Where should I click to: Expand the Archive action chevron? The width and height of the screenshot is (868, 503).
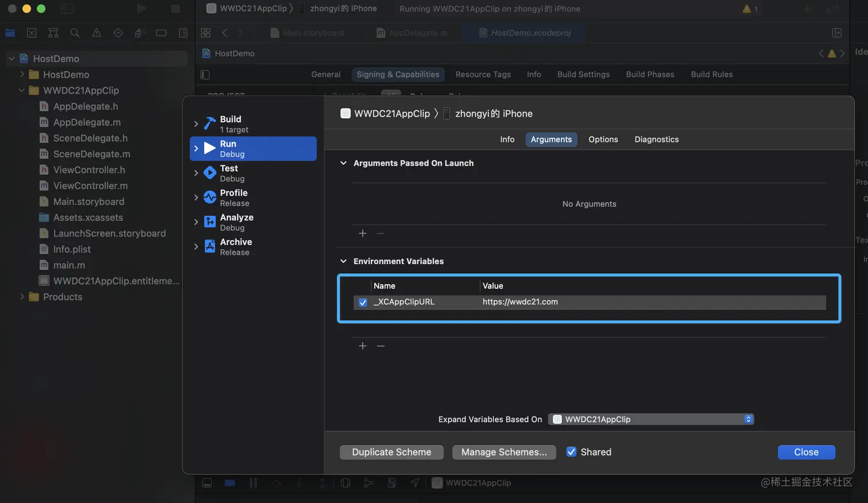coord(196,246)
